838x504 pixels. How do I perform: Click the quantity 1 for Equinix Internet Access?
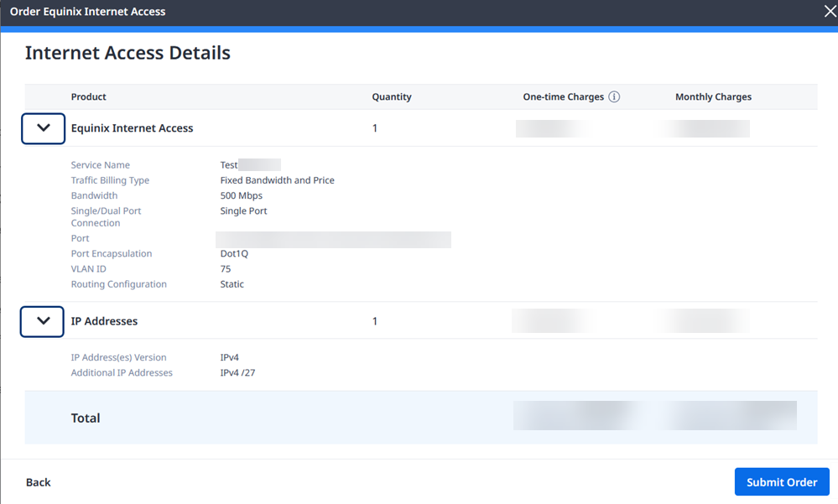point(375,128)
